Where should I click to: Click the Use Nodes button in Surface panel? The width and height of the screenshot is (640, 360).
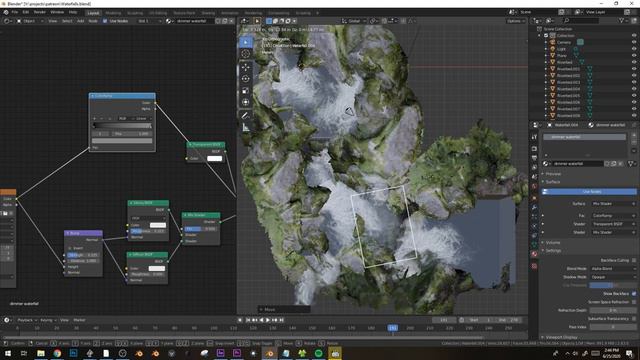(589, 191)
